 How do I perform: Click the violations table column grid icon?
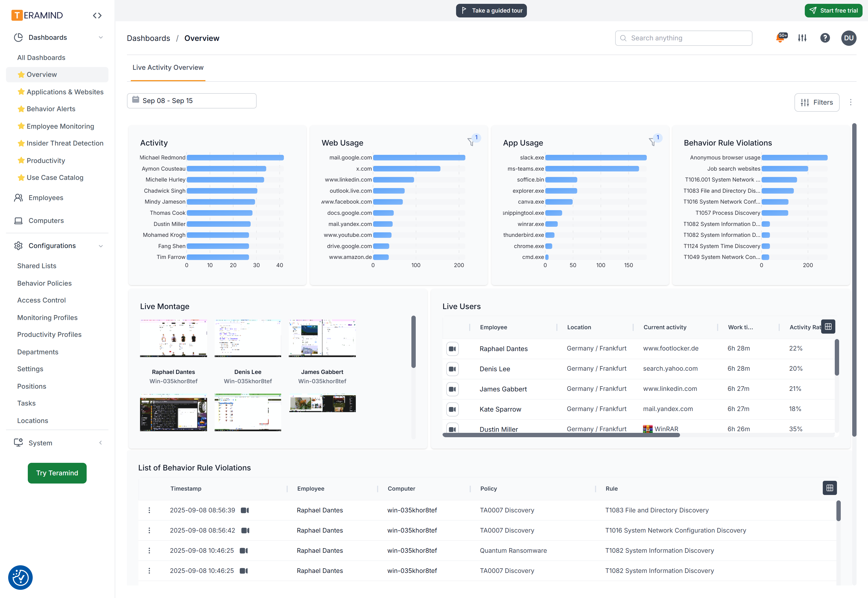829,488
